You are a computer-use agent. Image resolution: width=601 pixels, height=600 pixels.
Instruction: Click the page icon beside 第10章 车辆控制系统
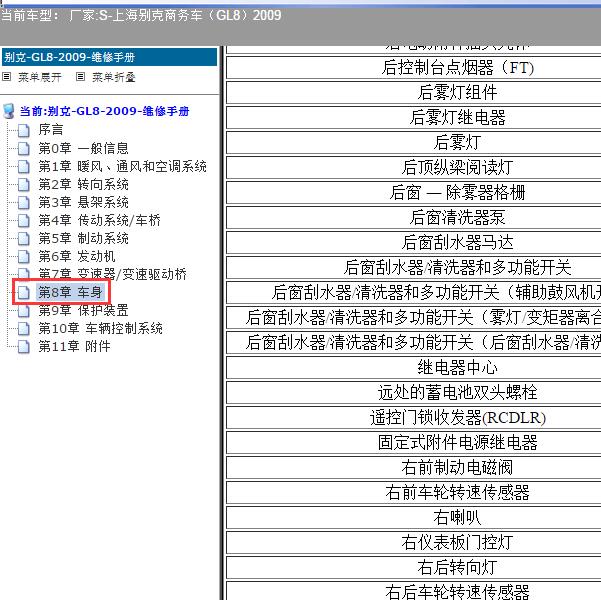point(24,329)
